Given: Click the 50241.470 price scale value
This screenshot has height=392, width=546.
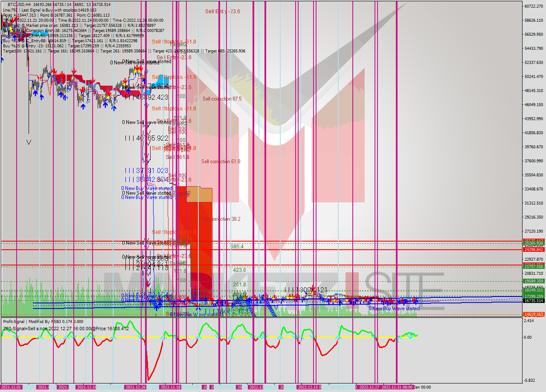Looking at the screenshot, I should [533, 76].
